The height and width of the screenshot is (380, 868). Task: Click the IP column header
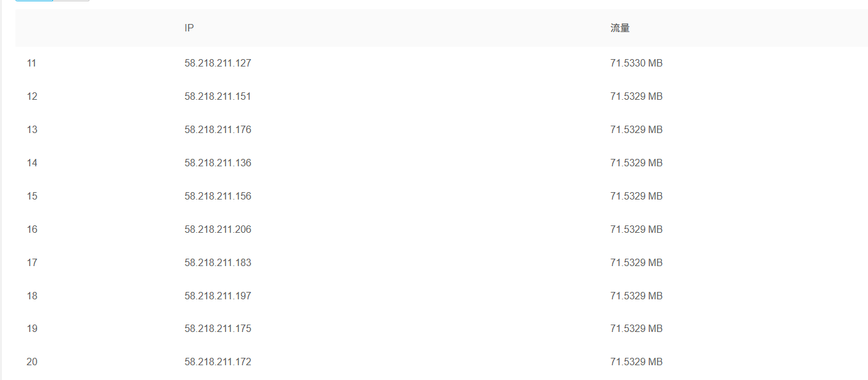click(x=189, y=28)
